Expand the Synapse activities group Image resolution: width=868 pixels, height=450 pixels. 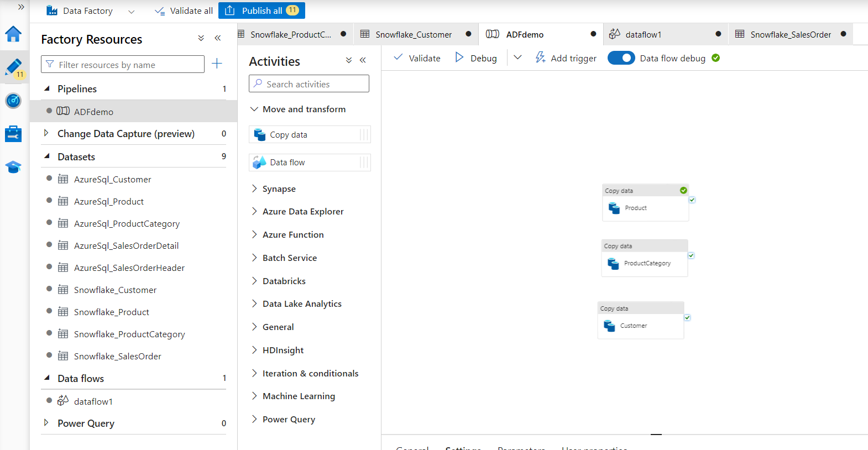click(x=254, y=189)
